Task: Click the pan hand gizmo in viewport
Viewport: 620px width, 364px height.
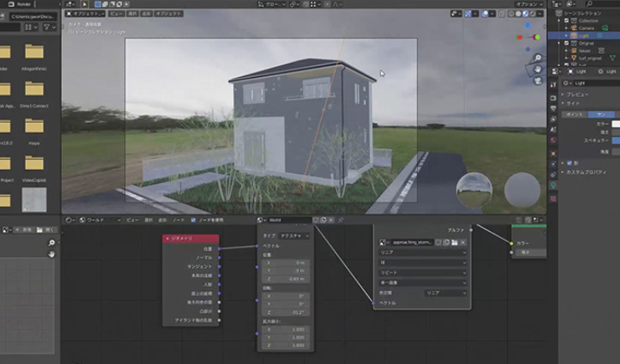Action: 536,69
